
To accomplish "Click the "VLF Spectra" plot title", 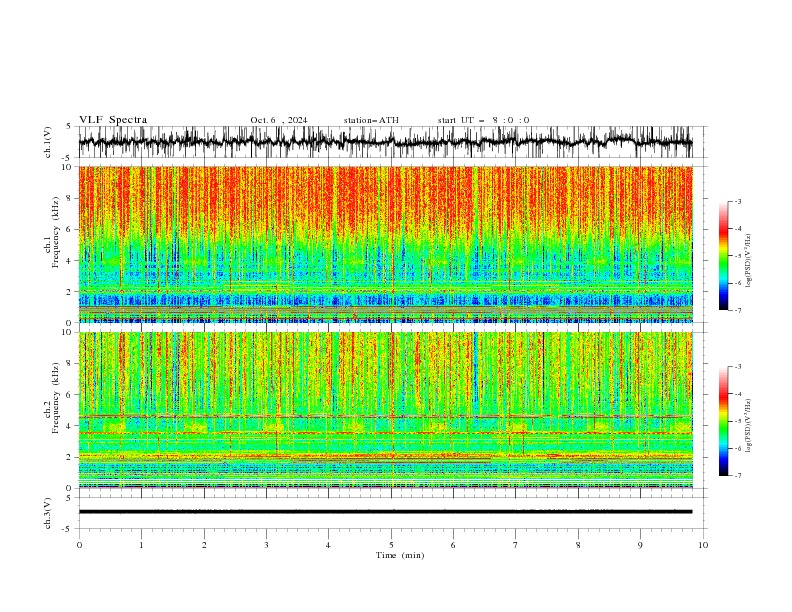I will click(113, 120).
